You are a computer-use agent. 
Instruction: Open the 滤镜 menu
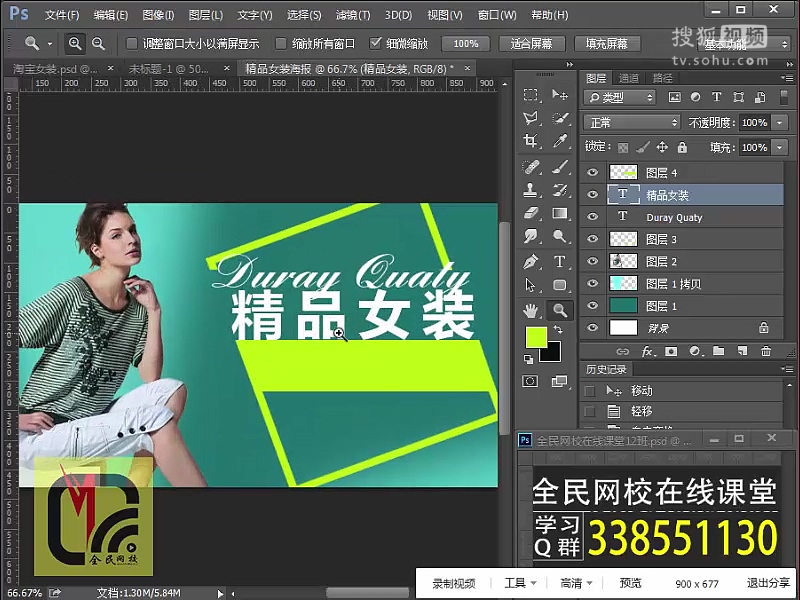coord(353,15)
